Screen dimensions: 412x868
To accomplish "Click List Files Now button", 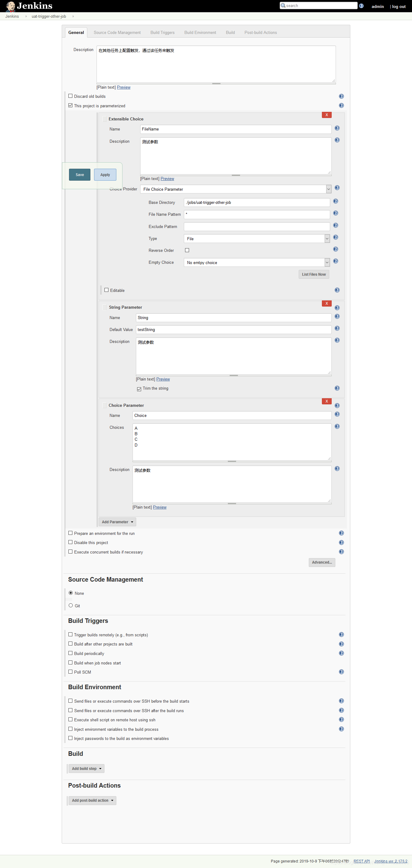I will coord(314,274).
